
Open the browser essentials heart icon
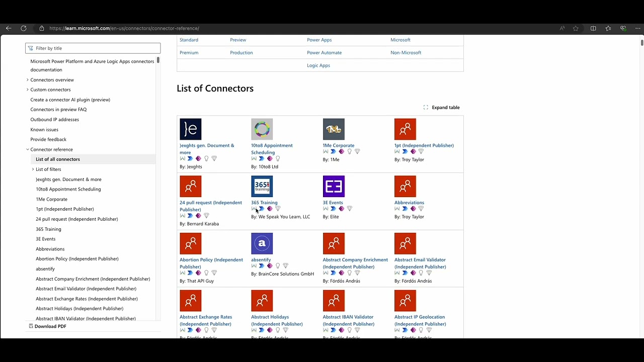(x=623, y=28)
